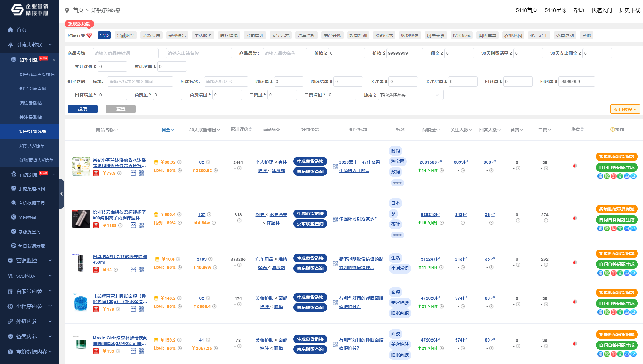The image size is (643, 364).
Task: Click 自问自答问题生成 in the 保温杯 row
Action: click(x=617, y=220)
